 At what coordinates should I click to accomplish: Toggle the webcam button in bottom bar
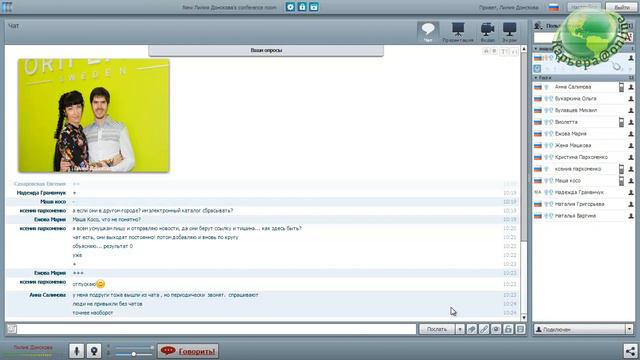click(x=94, y=351)
